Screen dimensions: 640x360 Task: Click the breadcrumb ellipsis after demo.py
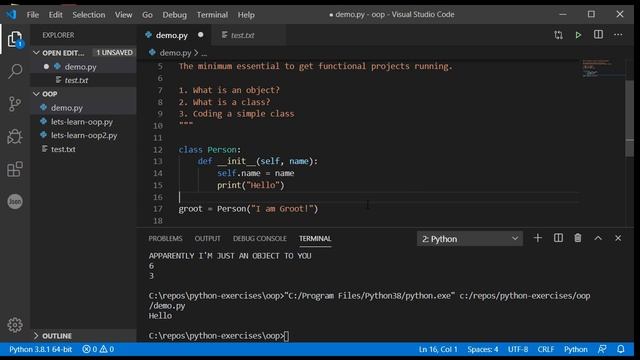[204, 53]
